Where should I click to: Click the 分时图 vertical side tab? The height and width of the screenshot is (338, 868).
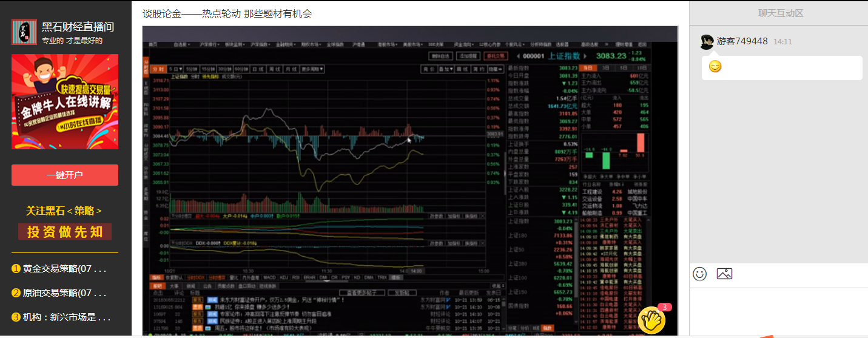pos(146,66)
